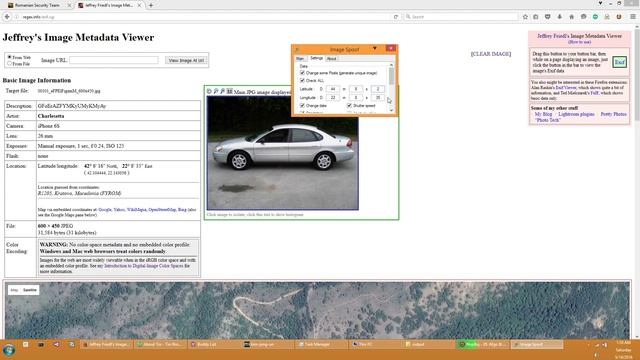Viewport: 640px width, 360px height.
Task: Reload the page using the refresh icon
Action: coord(396,17)
